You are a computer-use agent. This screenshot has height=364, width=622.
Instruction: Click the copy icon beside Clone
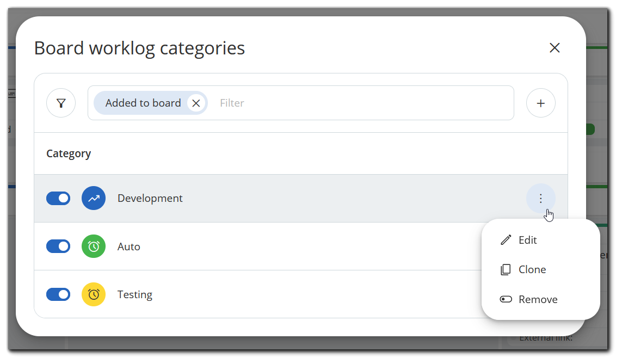[x=506, y=269]
